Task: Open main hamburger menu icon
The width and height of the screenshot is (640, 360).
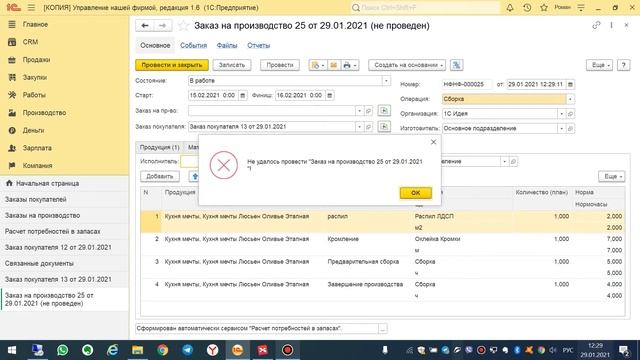Action: [31, 7]
